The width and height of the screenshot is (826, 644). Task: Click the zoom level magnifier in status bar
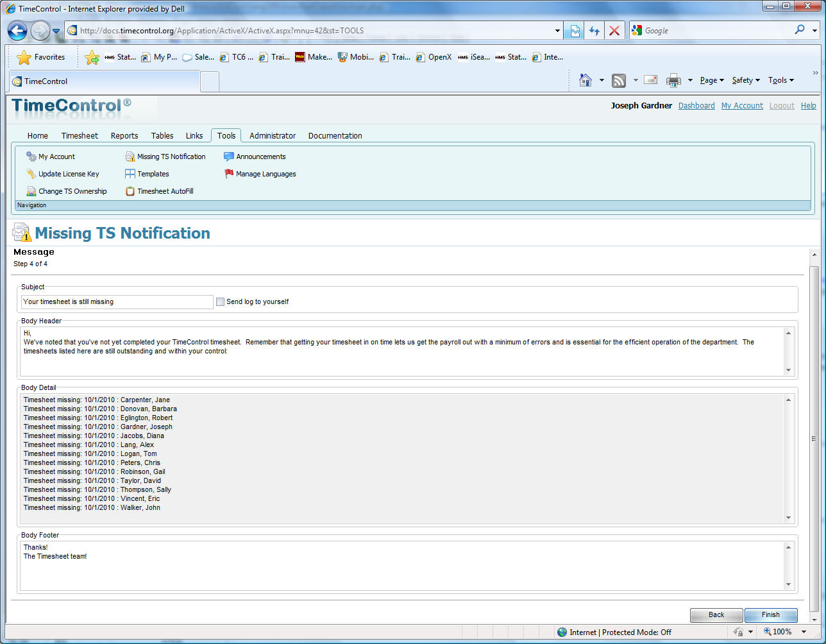coord(767,632)
